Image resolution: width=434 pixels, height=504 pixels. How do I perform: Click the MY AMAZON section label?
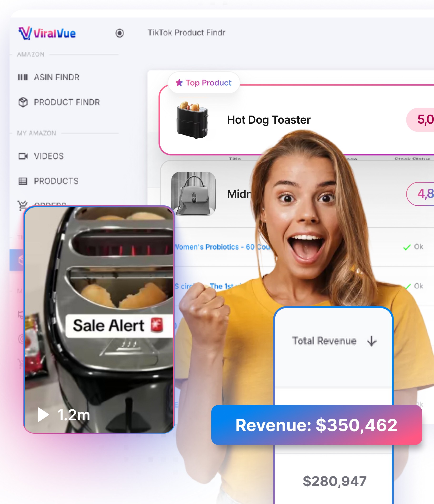pyautogui.click(x=36, y=133)
